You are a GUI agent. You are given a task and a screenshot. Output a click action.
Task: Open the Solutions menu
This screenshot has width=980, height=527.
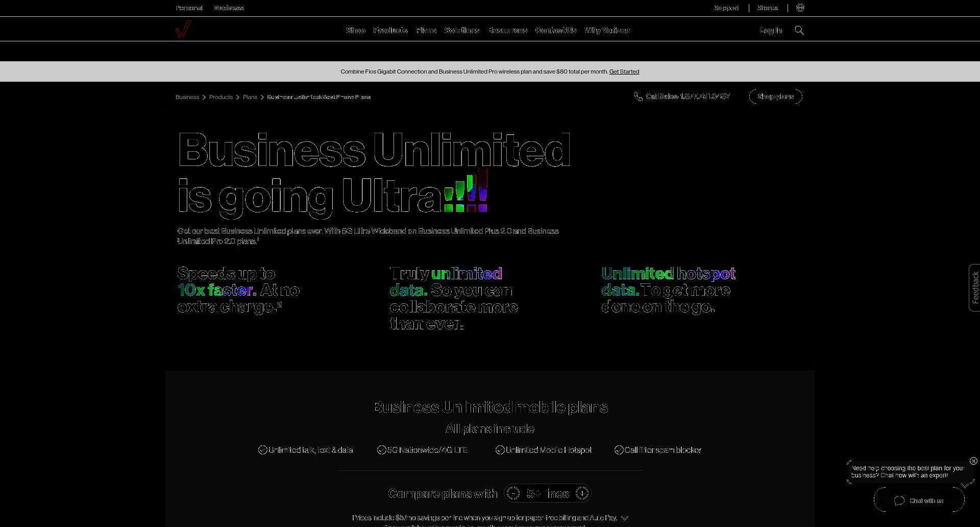point(462,31)
